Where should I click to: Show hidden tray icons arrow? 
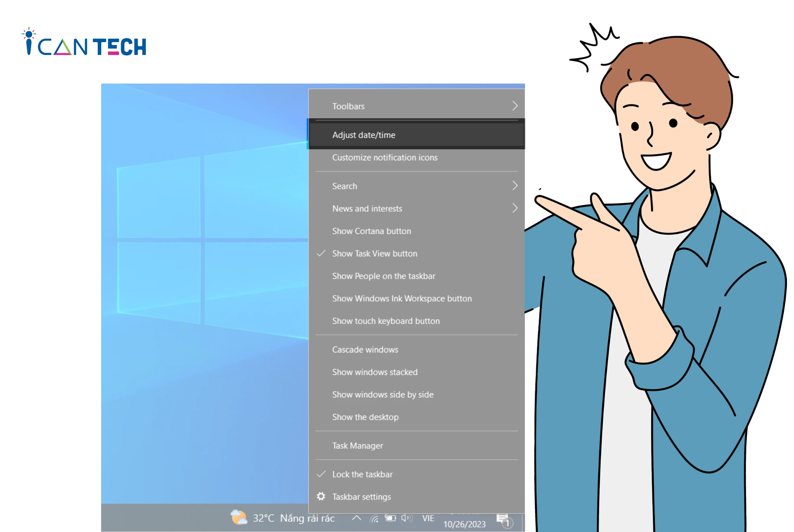pyautogui.click(x=356, y=518)
